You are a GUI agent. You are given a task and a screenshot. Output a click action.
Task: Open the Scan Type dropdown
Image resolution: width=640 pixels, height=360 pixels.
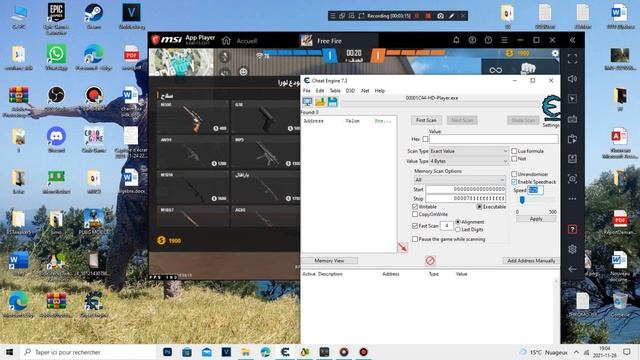tap(469, 151)
